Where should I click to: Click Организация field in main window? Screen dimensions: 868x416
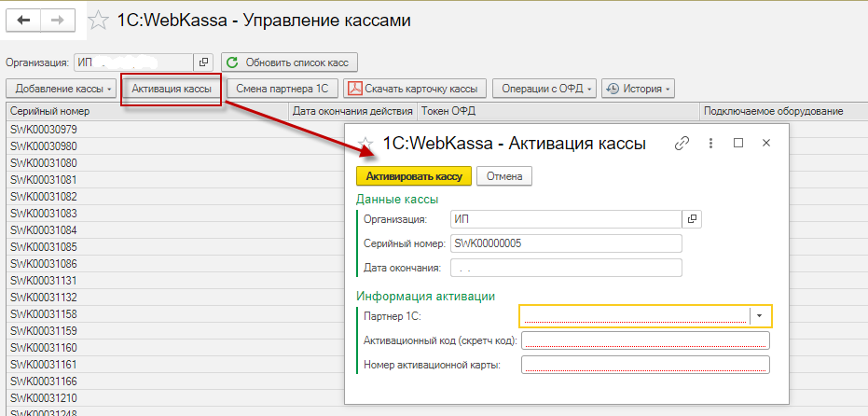tap(133, 62)
